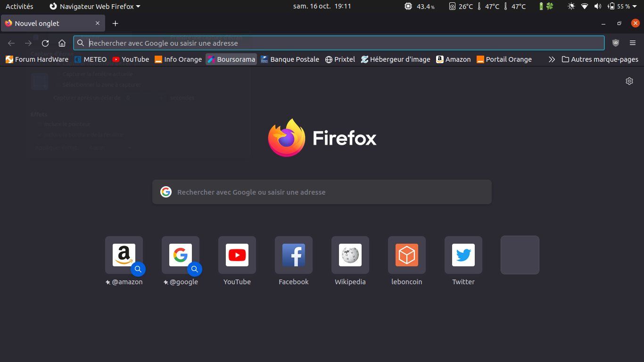Open the clock and calendar panel

[322, 7]
